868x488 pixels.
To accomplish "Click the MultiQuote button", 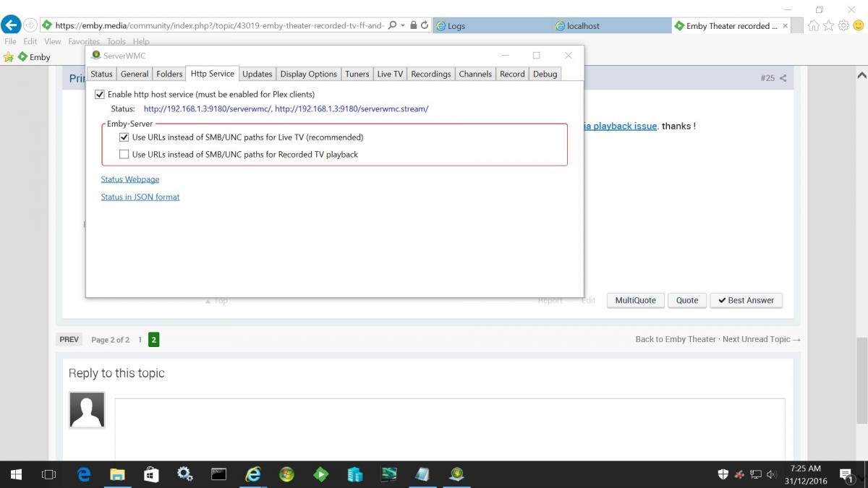I will coord(635,300).
